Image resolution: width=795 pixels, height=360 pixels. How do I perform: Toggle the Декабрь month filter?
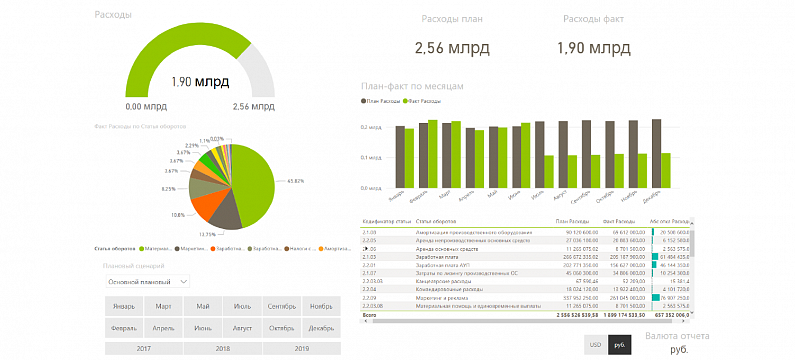[x=321, y=328]
